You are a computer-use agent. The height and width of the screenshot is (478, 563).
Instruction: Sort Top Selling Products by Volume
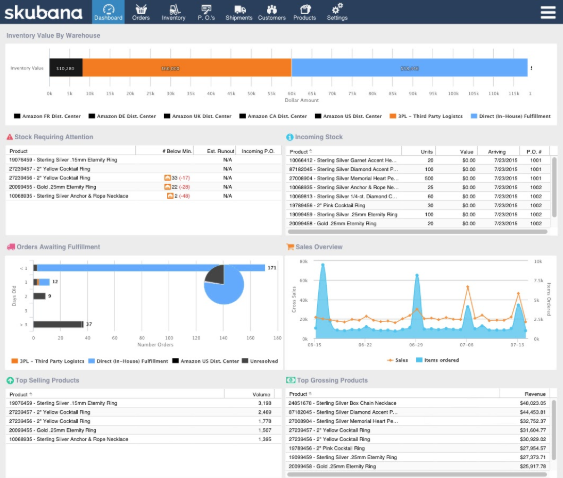point(250,394)
